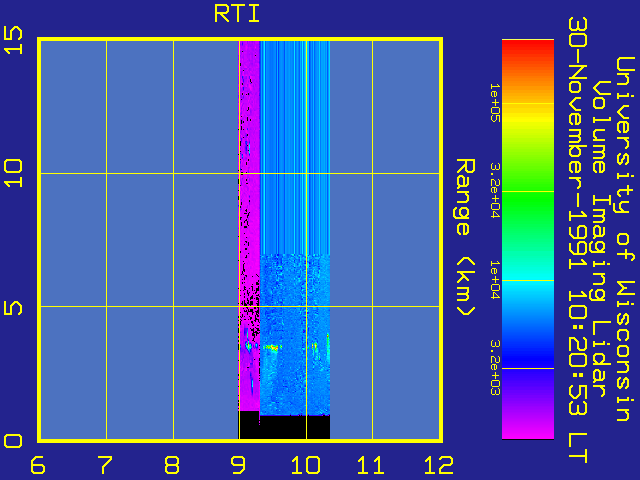Click the x-axis tick label 7
640x480 pixels.
[x=105, y=465]
